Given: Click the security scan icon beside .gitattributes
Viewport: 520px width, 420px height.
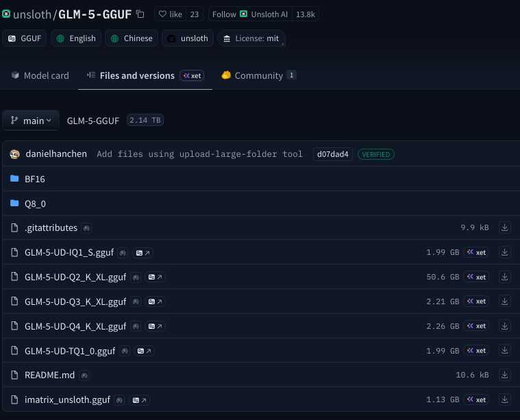Looking at the screenshot, I should coord(86,228).
